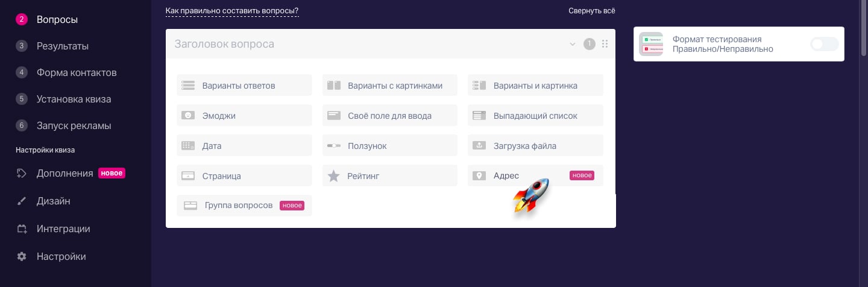Click the highlighted step number 2 circle
This screenshot has height=287, width=868.
[x=22, y=19]
